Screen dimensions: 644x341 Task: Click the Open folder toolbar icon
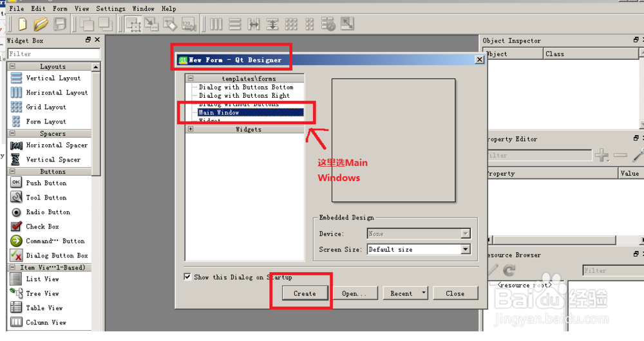41,24
